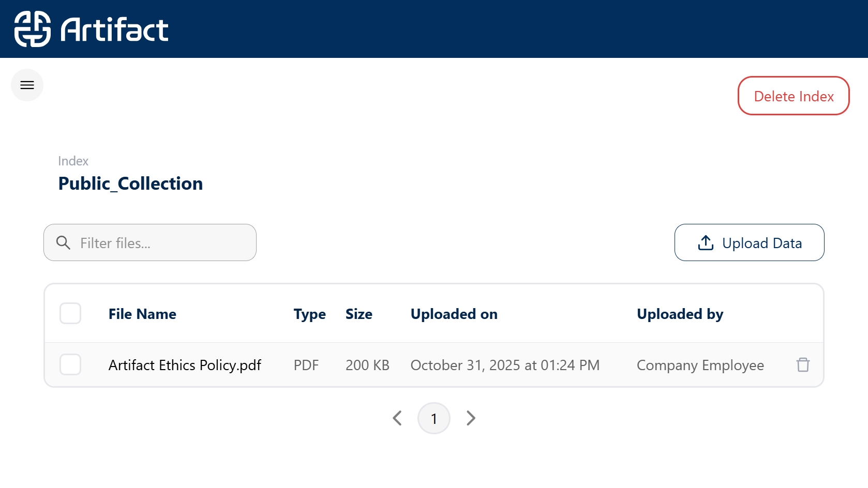The height and width of the screenshot is (488, 868).
Task: Open the hamburger navigation menu
Action: [27, 85]
